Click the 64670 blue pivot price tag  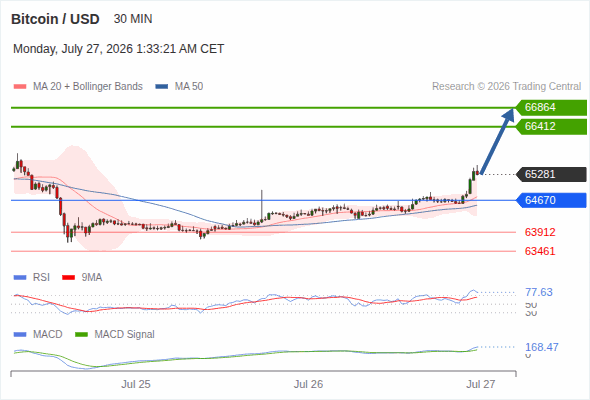coord(551,200)
